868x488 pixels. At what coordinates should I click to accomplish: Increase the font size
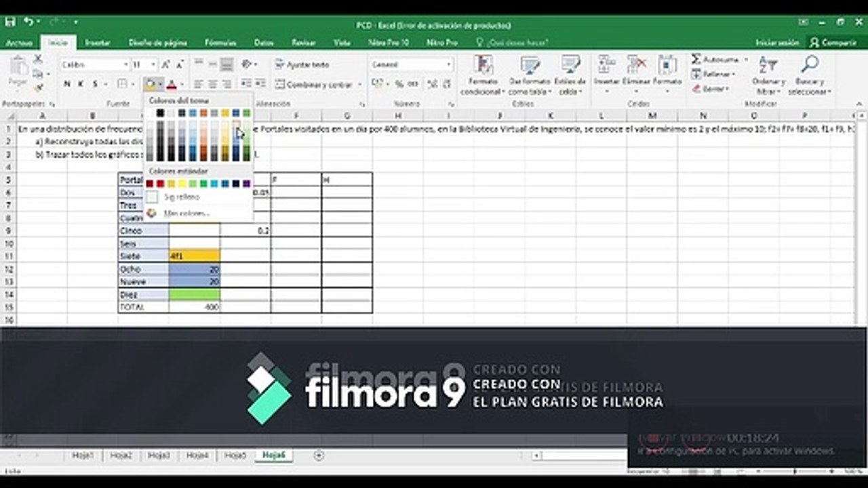tap(167, 64)
